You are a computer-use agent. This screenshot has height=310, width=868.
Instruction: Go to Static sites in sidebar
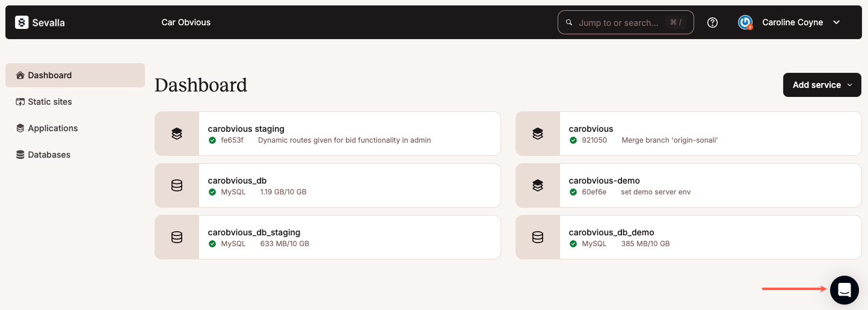(50, 102)
